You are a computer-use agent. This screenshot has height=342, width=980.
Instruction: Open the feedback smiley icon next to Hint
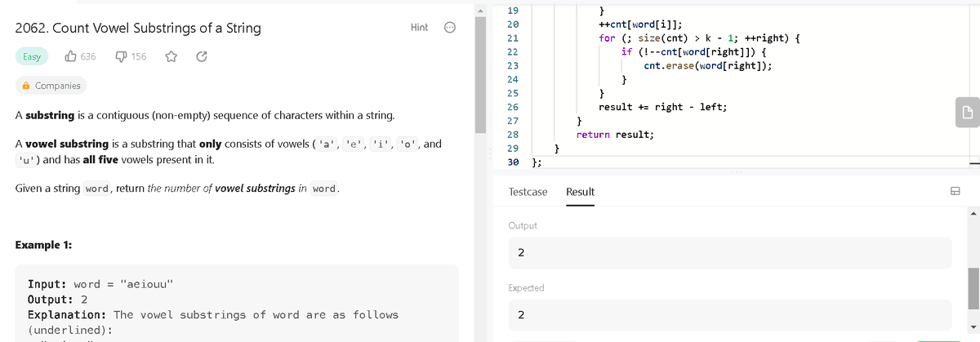coord(449,28)
